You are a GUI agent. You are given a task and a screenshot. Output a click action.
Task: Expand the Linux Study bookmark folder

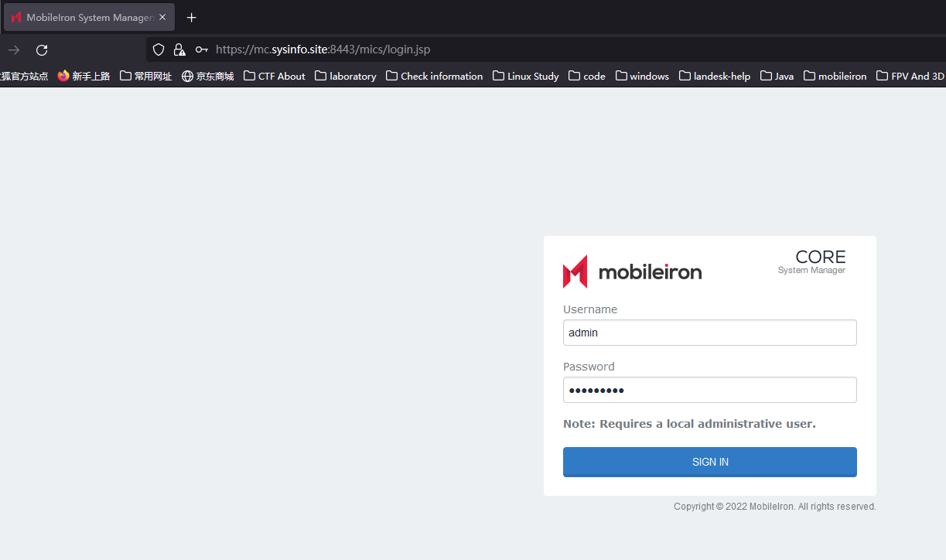pos(525,76)
